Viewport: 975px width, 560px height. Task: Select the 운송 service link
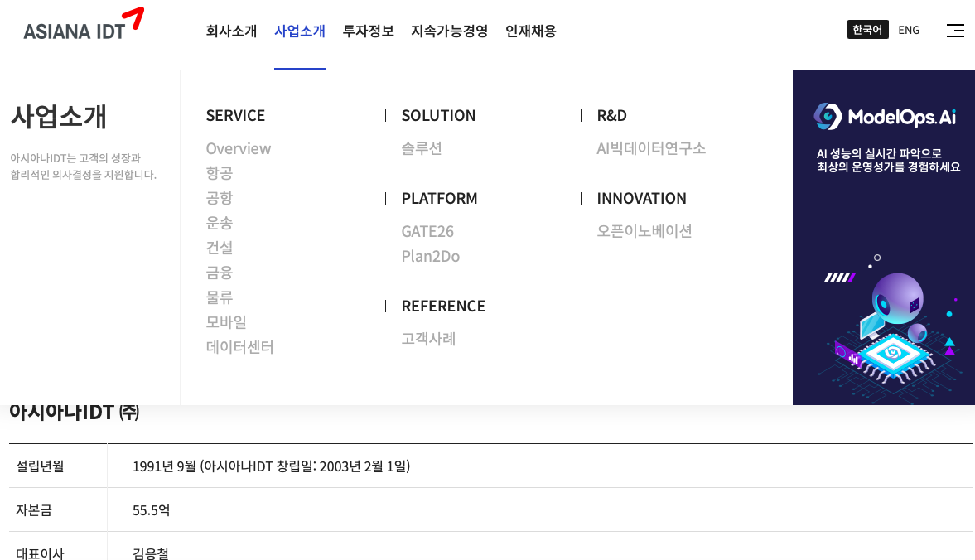(x=220, y=223)
